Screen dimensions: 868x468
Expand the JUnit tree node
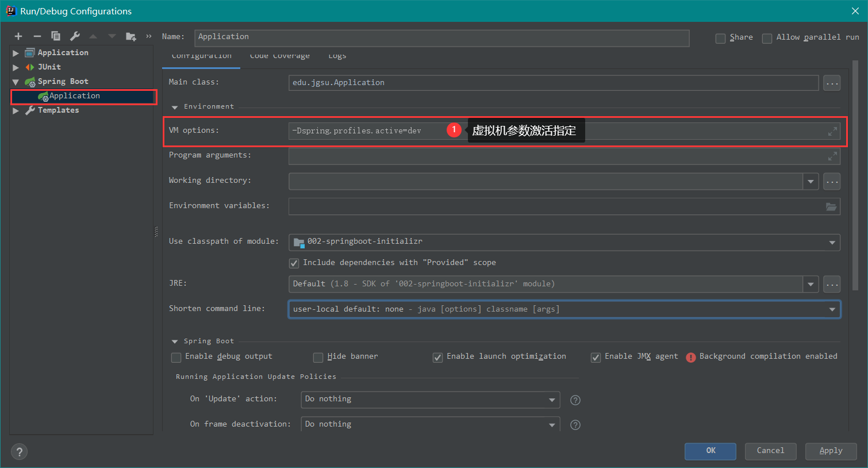(16, 67)
